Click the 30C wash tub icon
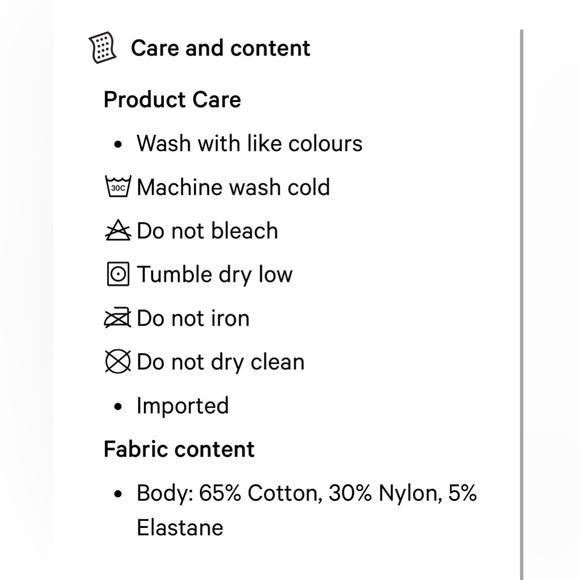Viewport: 580px width, 580px height. pos(118,186)
